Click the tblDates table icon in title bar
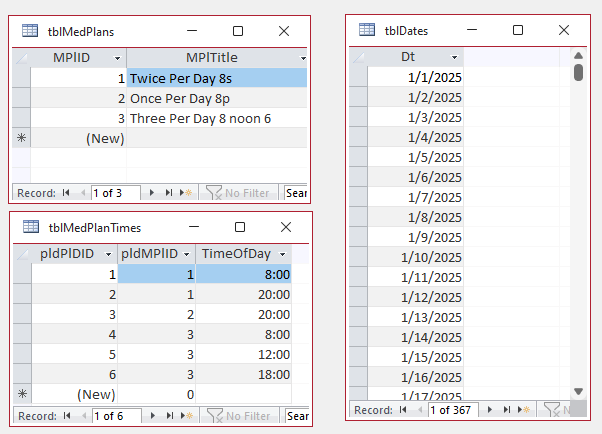This screenshot has width=602, height=434. (x=367, y=30)
